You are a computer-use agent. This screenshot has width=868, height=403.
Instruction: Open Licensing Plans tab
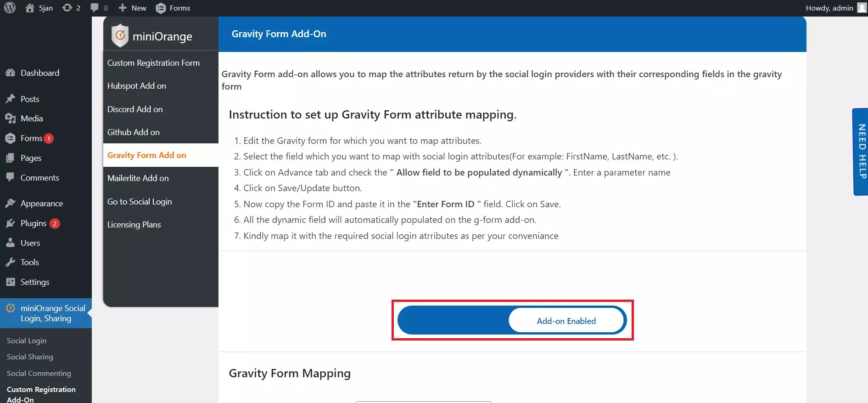[x=161, y=224]
